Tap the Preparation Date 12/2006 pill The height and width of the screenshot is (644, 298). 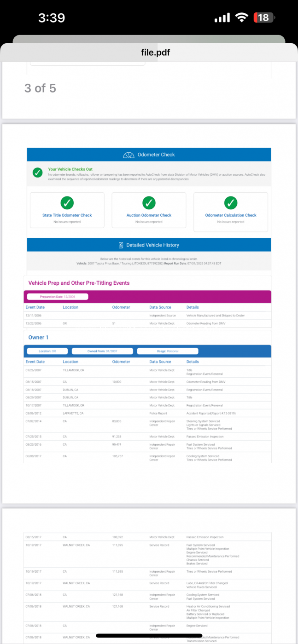pos(58,297)
